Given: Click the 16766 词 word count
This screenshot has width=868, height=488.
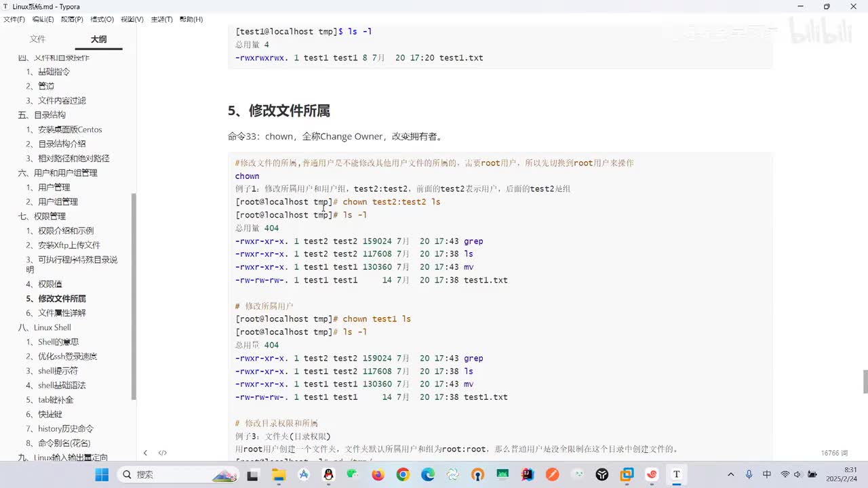Looking at the screenshot, I should click(833, 453).
